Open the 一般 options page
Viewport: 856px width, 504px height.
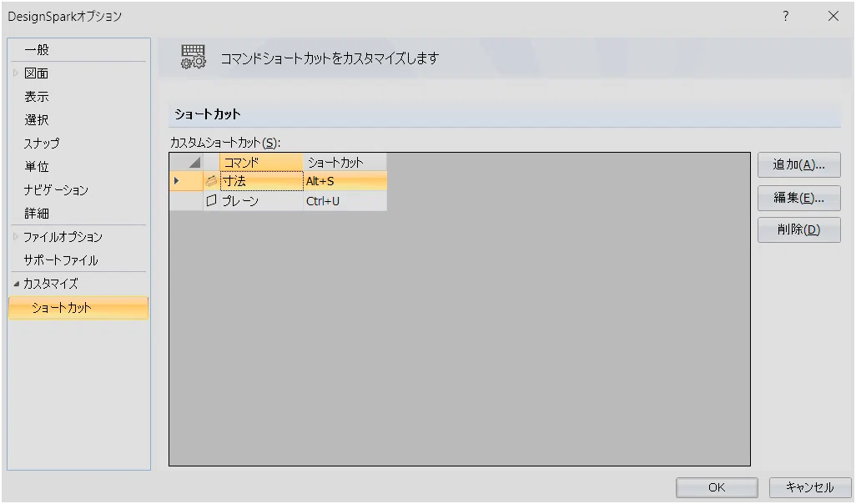[37, 50]
